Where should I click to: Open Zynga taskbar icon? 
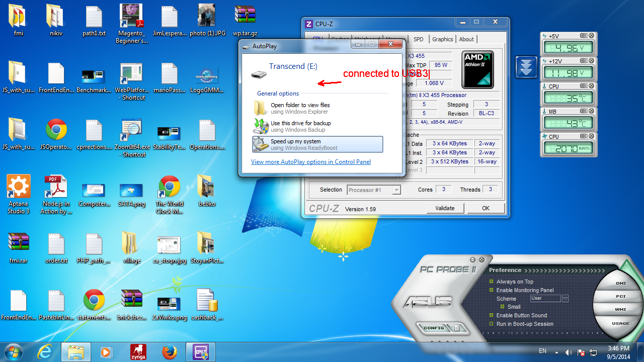point(138,352)
